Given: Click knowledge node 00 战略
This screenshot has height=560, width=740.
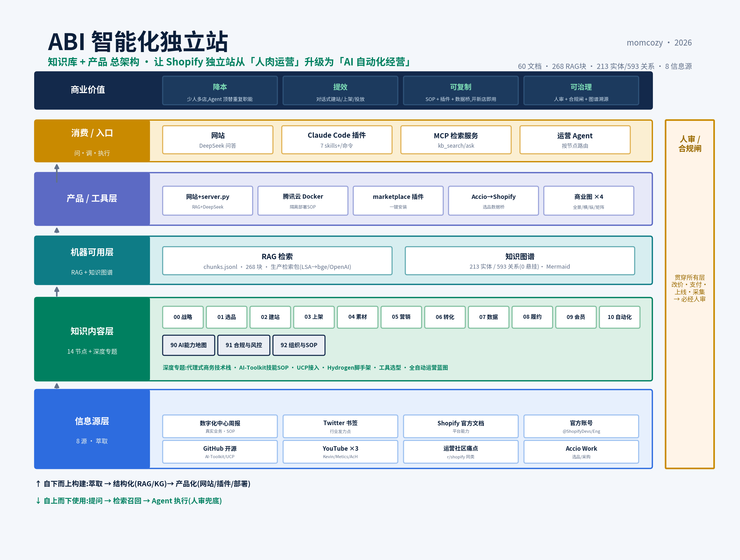Looking at the screenshot, I should (x=183, y=317).
